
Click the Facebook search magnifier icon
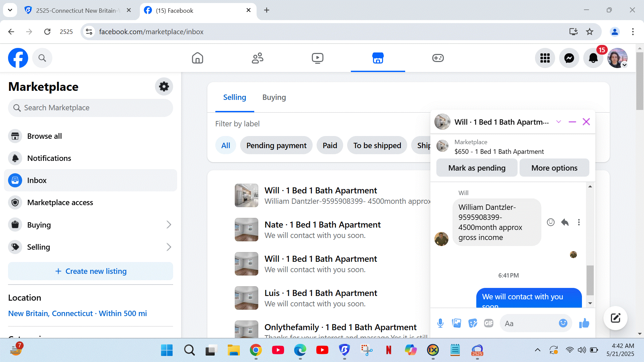coord(42,58)
